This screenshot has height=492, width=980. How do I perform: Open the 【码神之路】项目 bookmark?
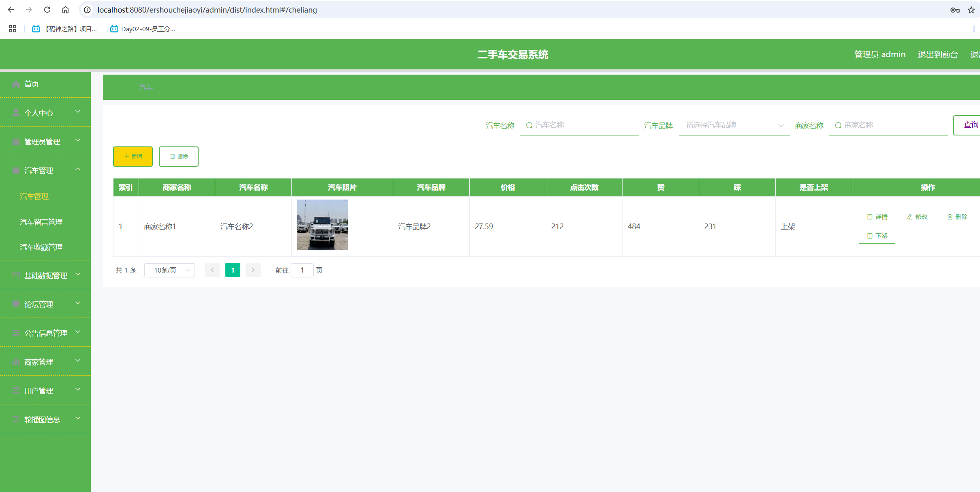(x=64, y=29)
